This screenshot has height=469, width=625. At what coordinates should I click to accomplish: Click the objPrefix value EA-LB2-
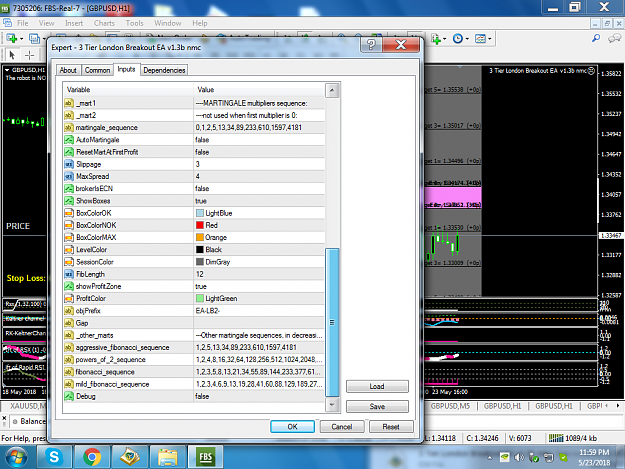tap(208, 311)
